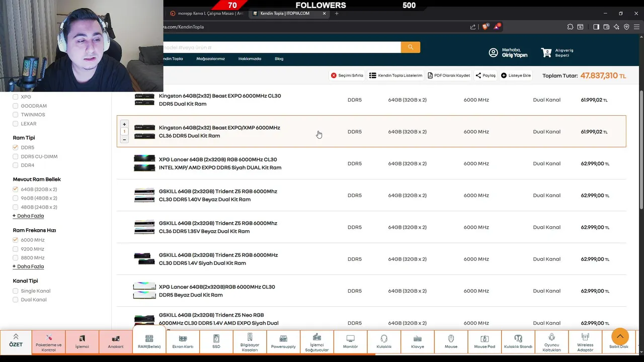The width and height of the screenshot is (644, 362).
Task: Check the XPG brand filter
Action: click(x=16, y=97)
